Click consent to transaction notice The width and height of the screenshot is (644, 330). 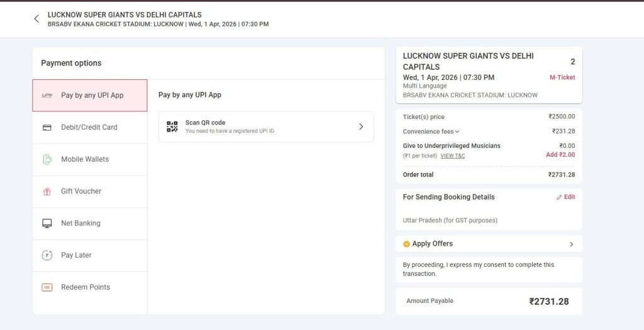coord(479,269)
